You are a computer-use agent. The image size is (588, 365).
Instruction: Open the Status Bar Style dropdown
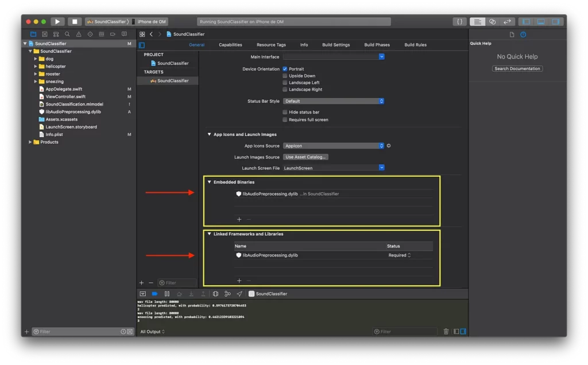(334, 101)
